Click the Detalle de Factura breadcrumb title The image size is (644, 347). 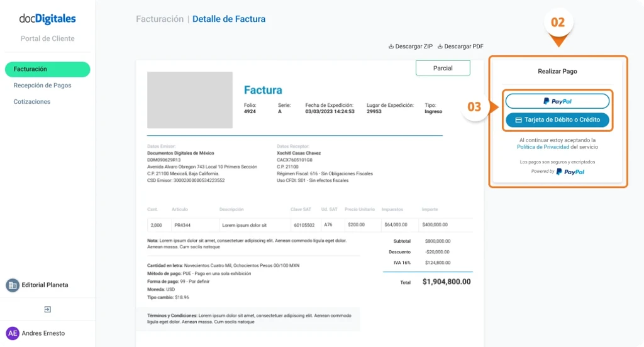pyautogui.click(x=229, y=19)
